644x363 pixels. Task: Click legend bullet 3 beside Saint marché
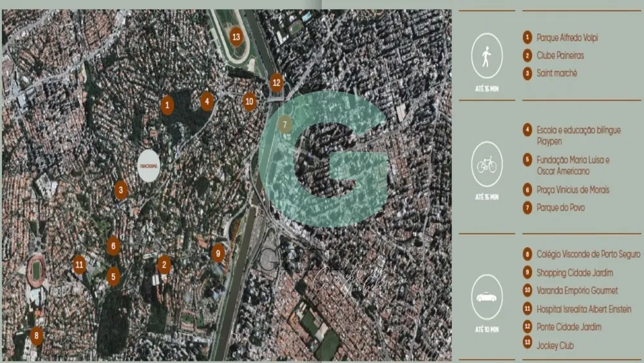point(527,74)
